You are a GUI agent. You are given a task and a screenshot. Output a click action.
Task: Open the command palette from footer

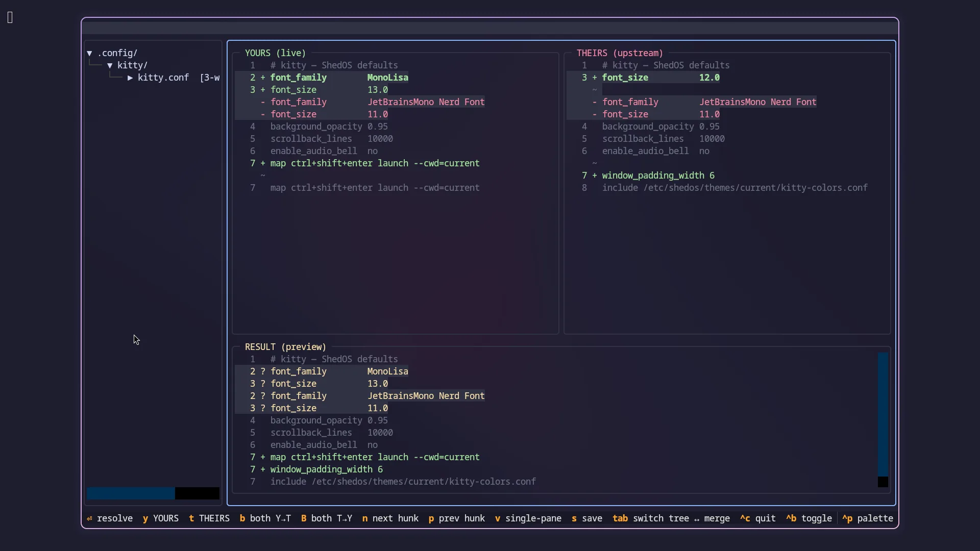tap(868, 518)
